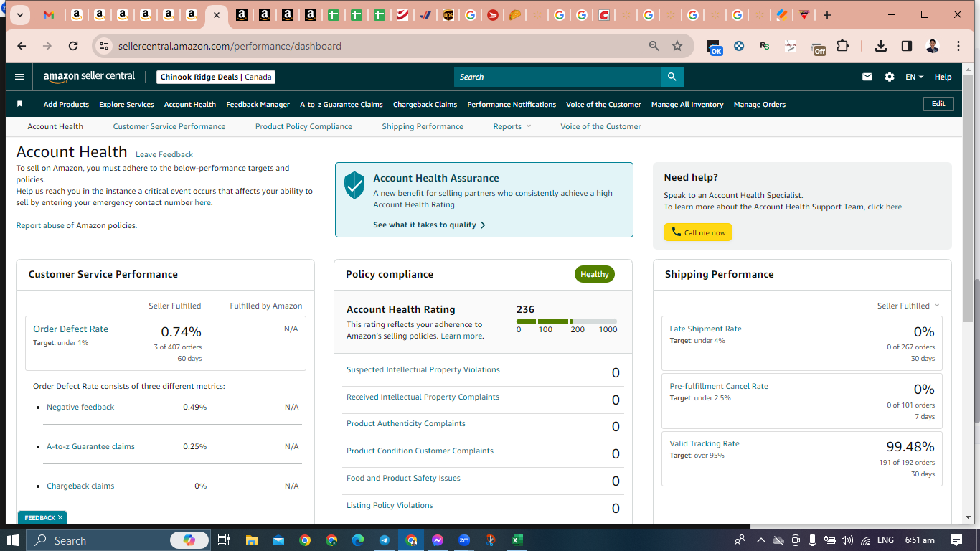Open the Chrome tab search chevron
This screenshot has width=980, height=551.
[19, 15]
